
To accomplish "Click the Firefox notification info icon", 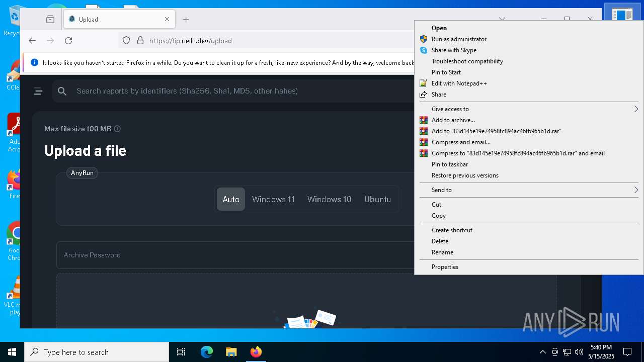I will point(34,62).
